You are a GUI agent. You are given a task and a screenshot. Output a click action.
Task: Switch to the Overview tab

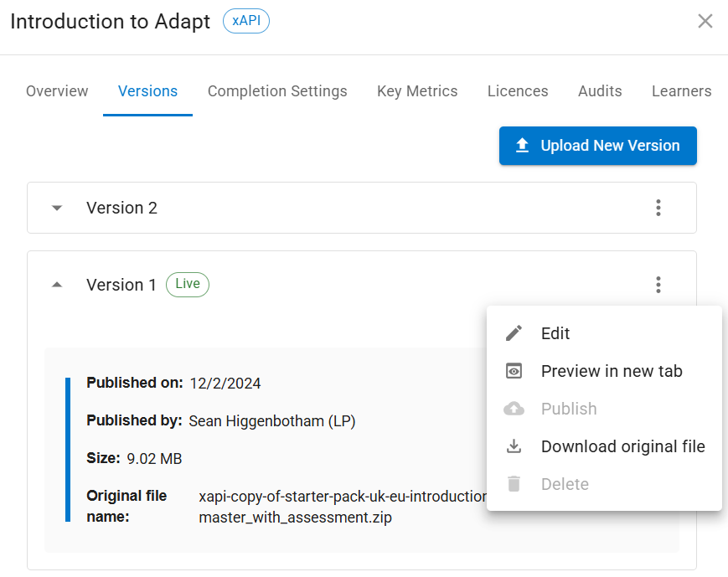pyautogui.click(x=57, y=91)
